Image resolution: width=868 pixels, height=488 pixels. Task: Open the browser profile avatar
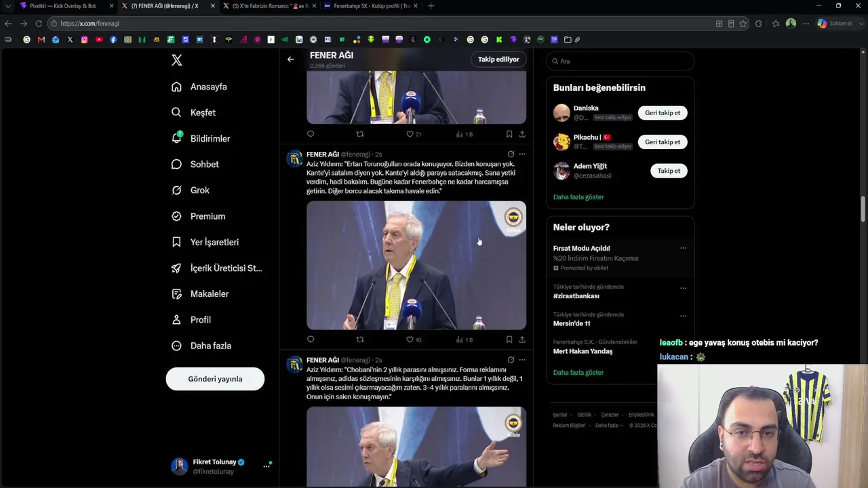[791, 23]
